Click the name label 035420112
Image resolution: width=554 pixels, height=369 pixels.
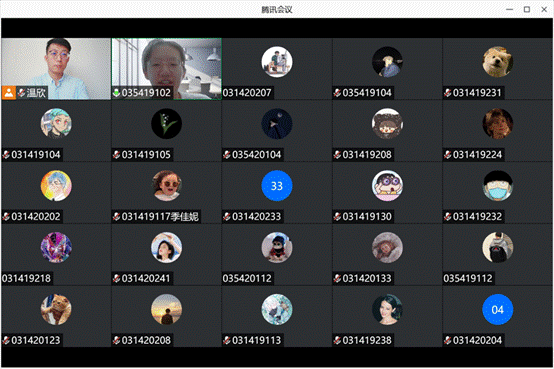(x=247, y=279)
